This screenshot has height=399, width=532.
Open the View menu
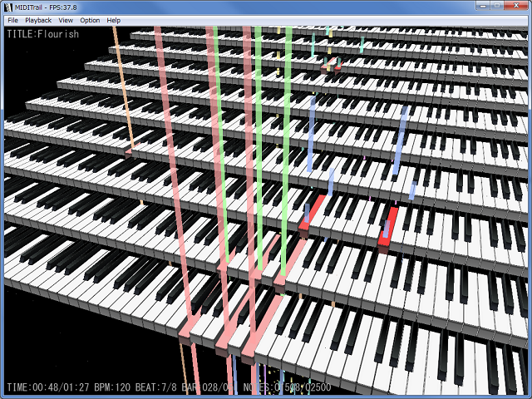pyautogui.click(x=66, y=20)
